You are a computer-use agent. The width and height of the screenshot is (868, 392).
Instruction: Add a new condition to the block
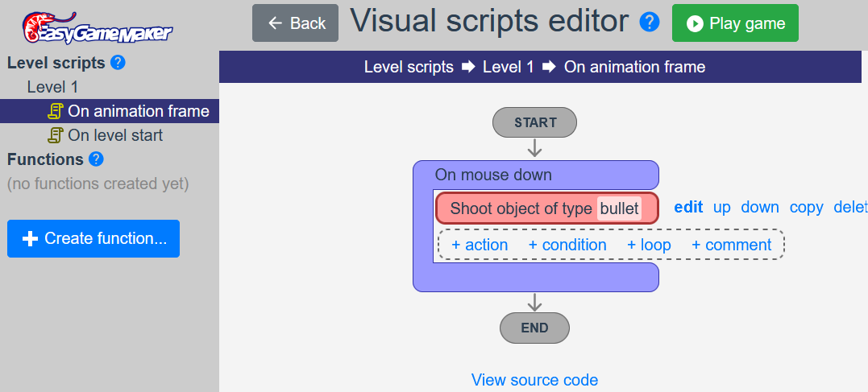[567, 245]
